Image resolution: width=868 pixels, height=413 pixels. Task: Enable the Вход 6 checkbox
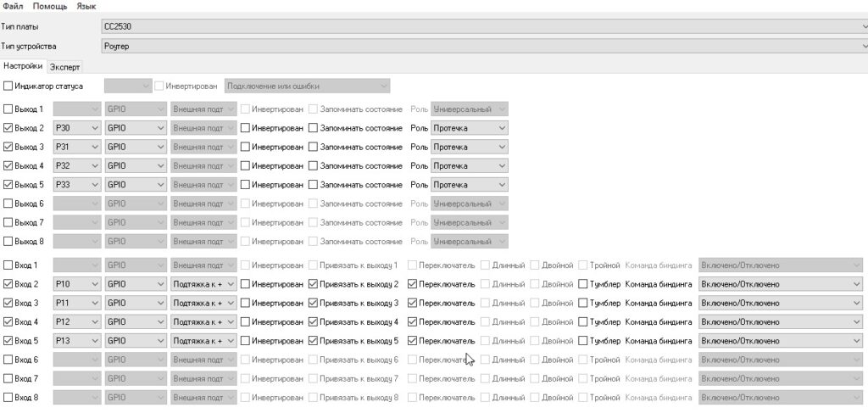[x=8, y=360]
